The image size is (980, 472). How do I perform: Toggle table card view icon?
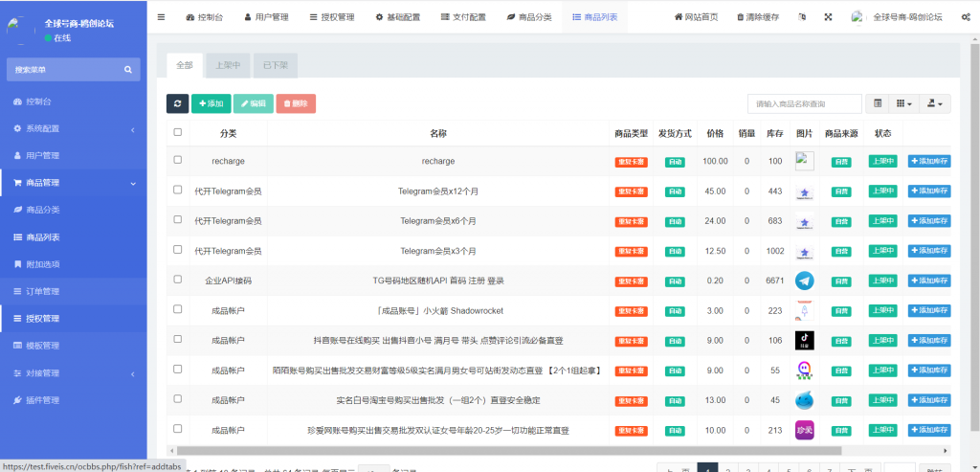pyautogui.click(x=878, y=103)
